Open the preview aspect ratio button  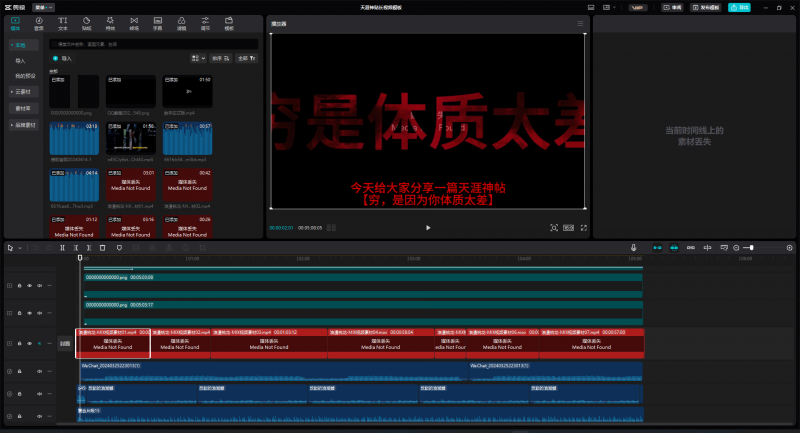(x=568, y=228)
